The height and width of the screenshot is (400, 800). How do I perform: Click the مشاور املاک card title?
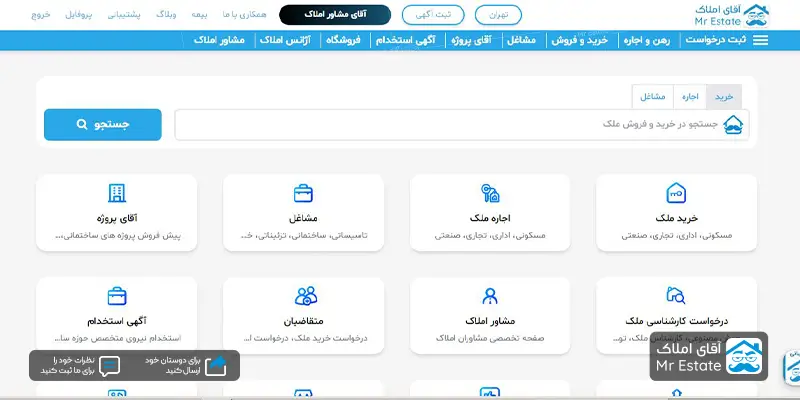click(490, 321)
